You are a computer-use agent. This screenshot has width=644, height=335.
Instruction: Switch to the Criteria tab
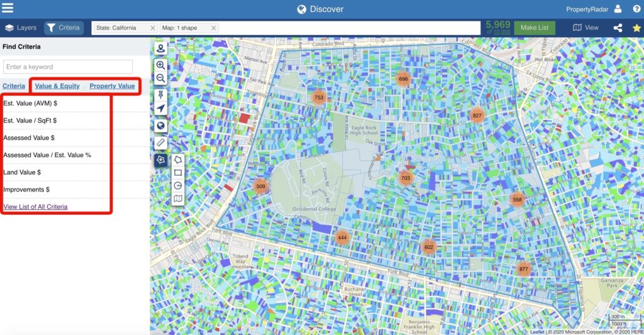(64, 28)
